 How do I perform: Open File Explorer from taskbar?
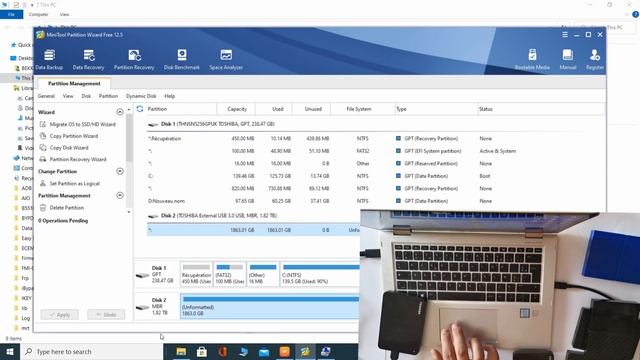181,351
